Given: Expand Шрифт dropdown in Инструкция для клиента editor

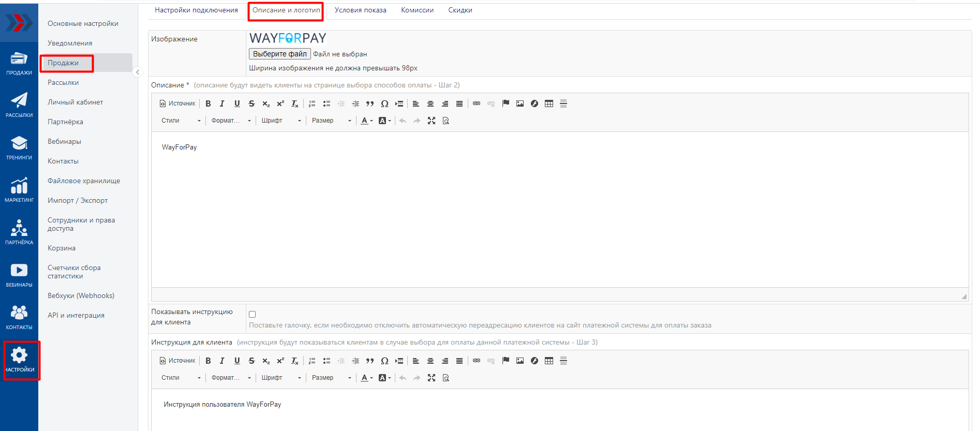Looking at the screenshot, I should tap(281, 378).
